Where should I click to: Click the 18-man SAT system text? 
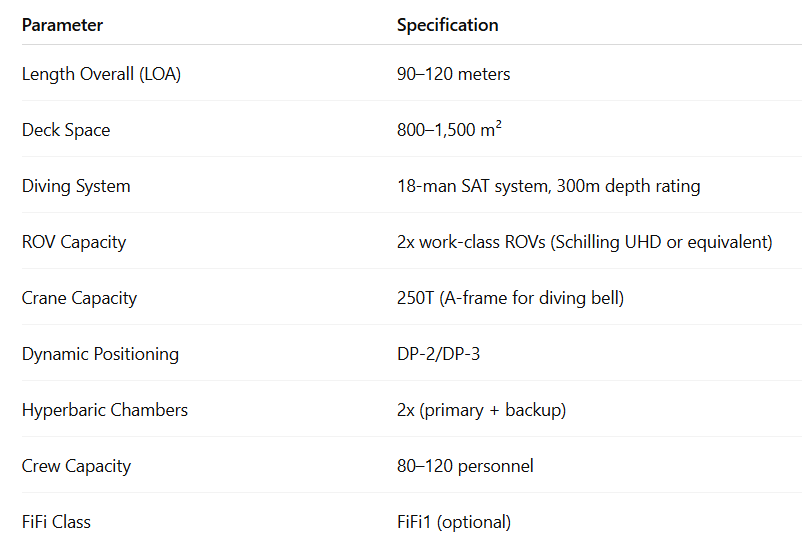[x=474, y=186]
